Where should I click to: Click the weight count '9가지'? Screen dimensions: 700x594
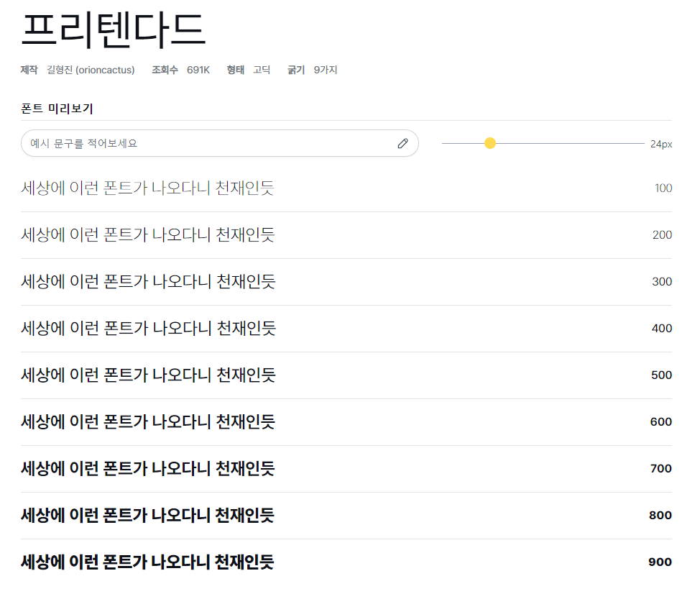326,70
